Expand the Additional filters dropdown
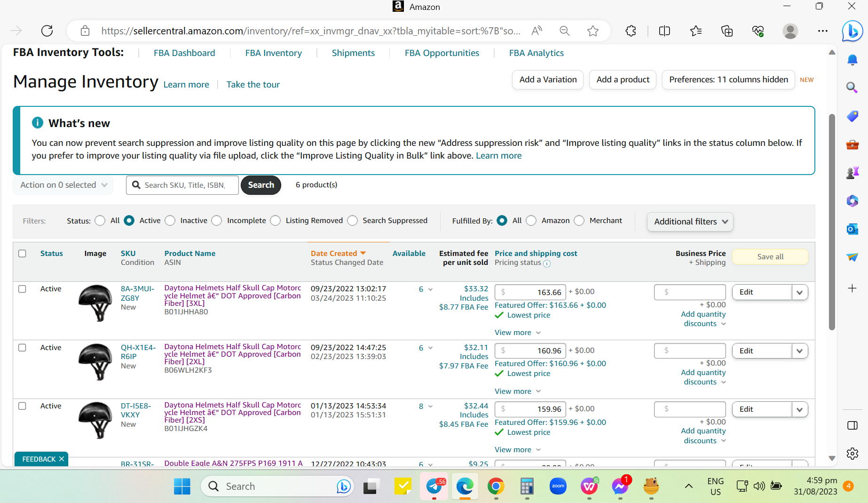The image size is (868, 503). point(690,222)
